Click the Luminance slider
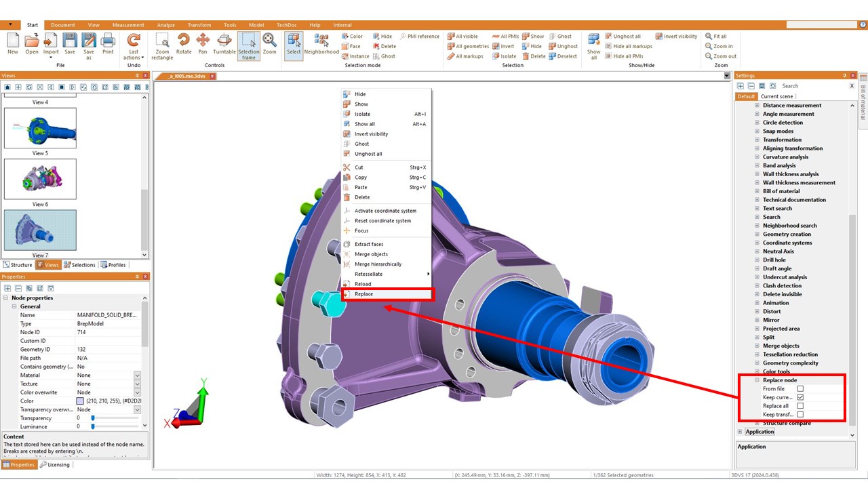The image size is (868, 488). coord(115,426)
